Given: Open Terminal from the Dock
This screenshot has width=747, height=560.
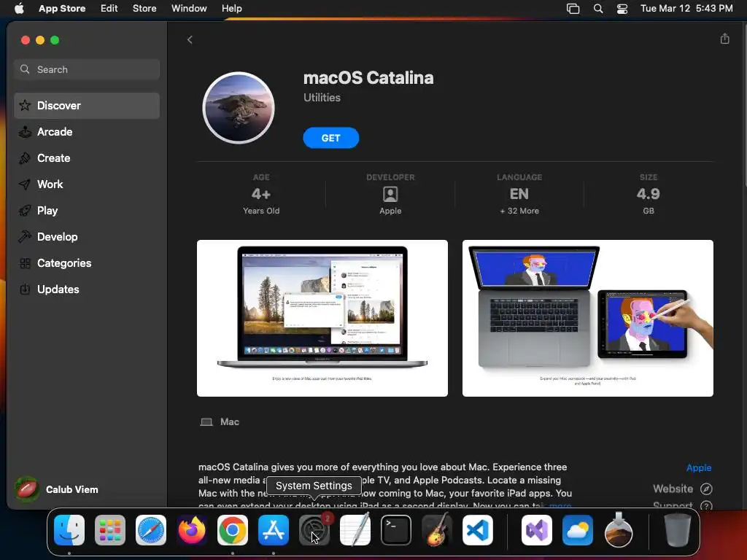Looking at the screenshot, I should pos(396,530).
